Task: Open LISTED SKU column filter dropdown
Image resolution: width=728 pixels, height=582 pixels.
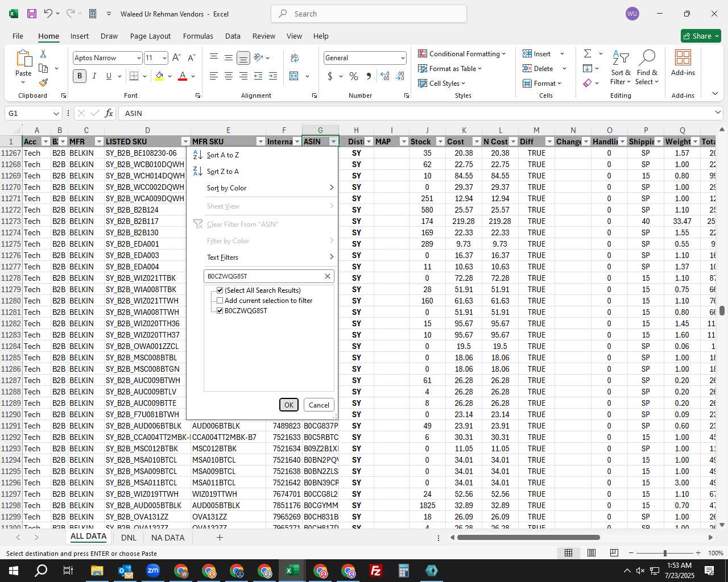Action: tap(185, 142)
